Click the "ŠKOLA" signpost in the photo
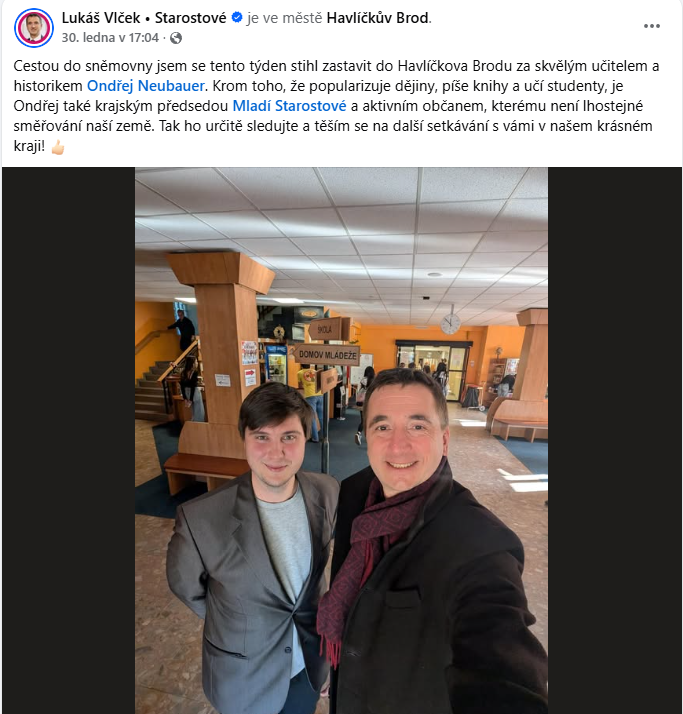The width and height of the screenshot is (683, 714). (x=326, y=329)
